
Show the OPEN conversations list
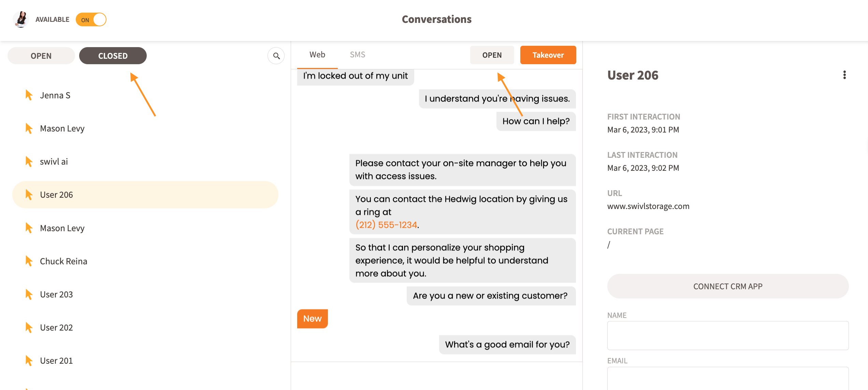[41, 56]
